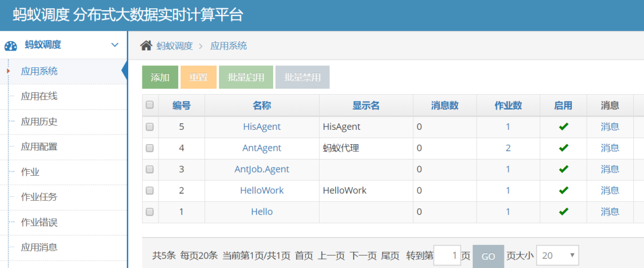Viewport: 644px width, 268px height.
Task: Check the box for row Hello
Action: [150, 212]
